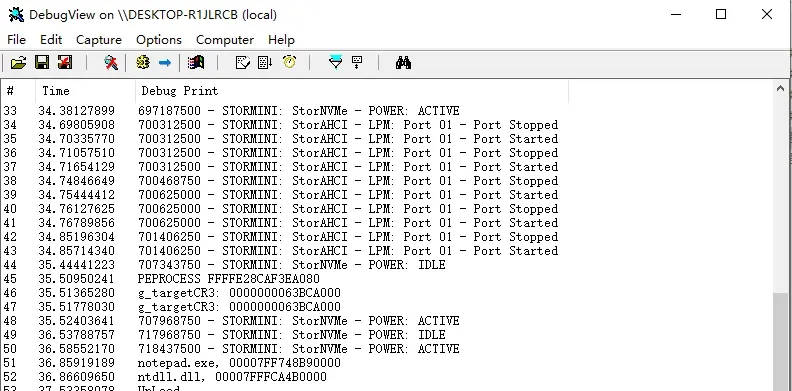The image size is (792, 391).
Task: Toggle Pass-Through with the blue arrow icon
Action: tap(165, 63)
